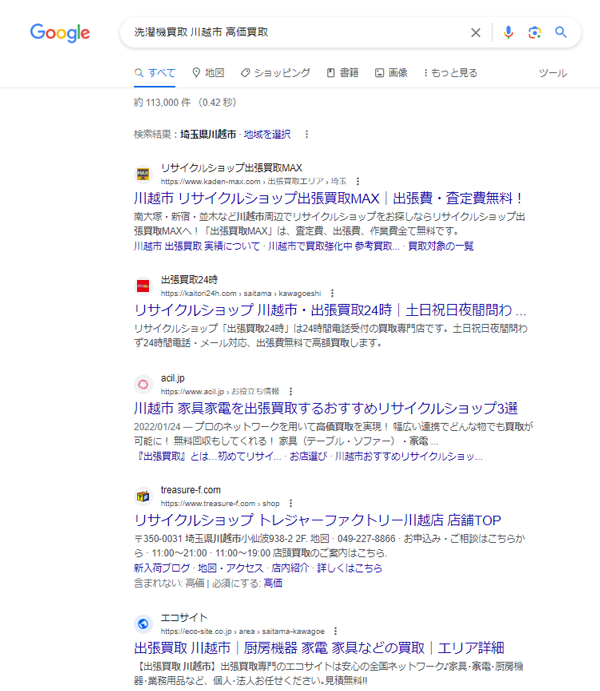Click the Google logo
This screenshot has height=691, width=600.
(60, 33)
